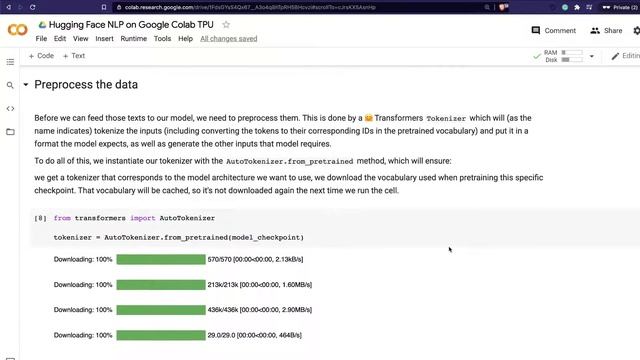The width and height of the screenshot is (640, 360).
Task: Star the Hugging Face NLP notebook
Action: coord(226,25)
